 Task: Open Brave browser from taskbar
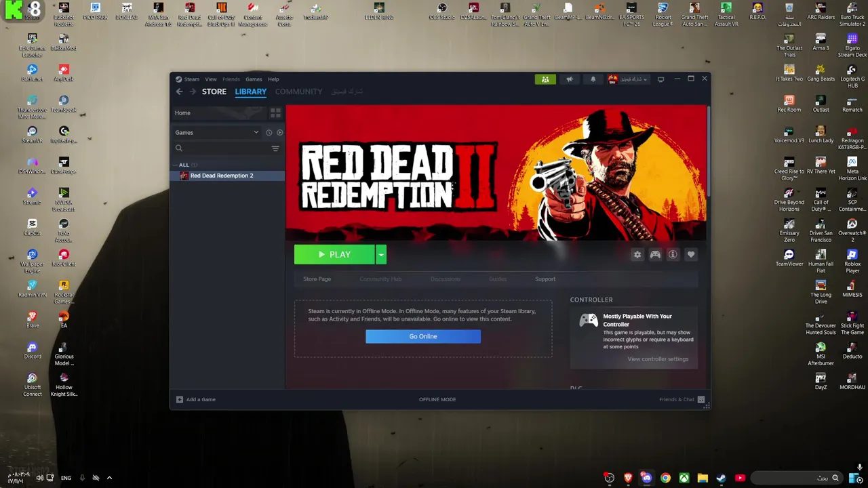628,478
